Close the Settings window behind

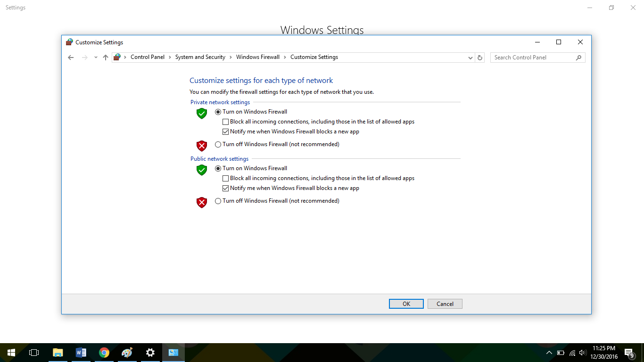point(633,8)
